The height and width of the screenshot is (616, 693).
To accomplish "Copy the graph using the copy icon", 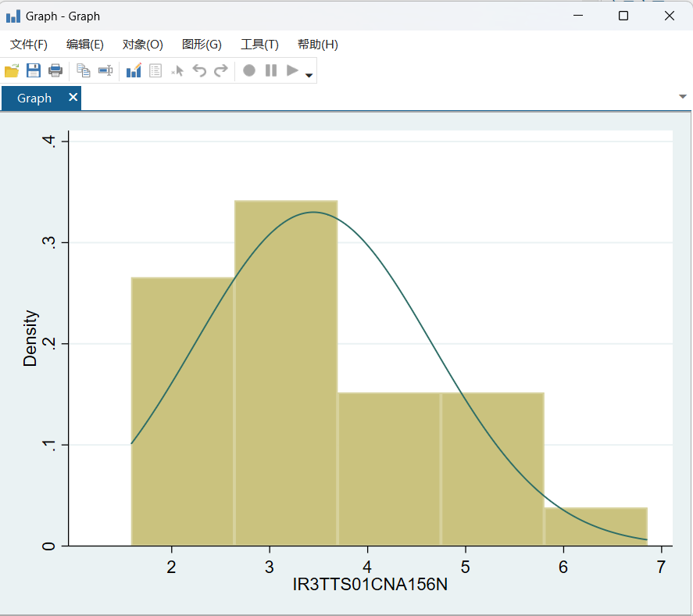I will 83,71.
